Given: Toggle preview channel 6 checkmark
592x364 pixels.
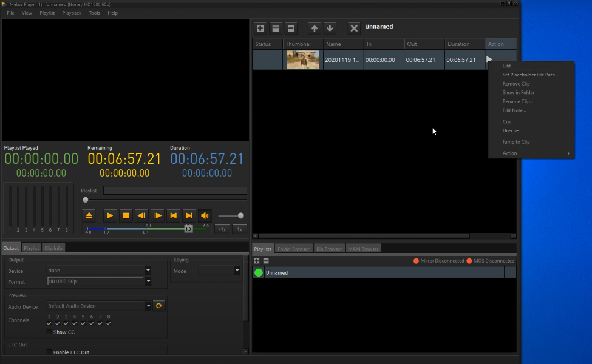Looking at the screenshot, I should point(91,323).
